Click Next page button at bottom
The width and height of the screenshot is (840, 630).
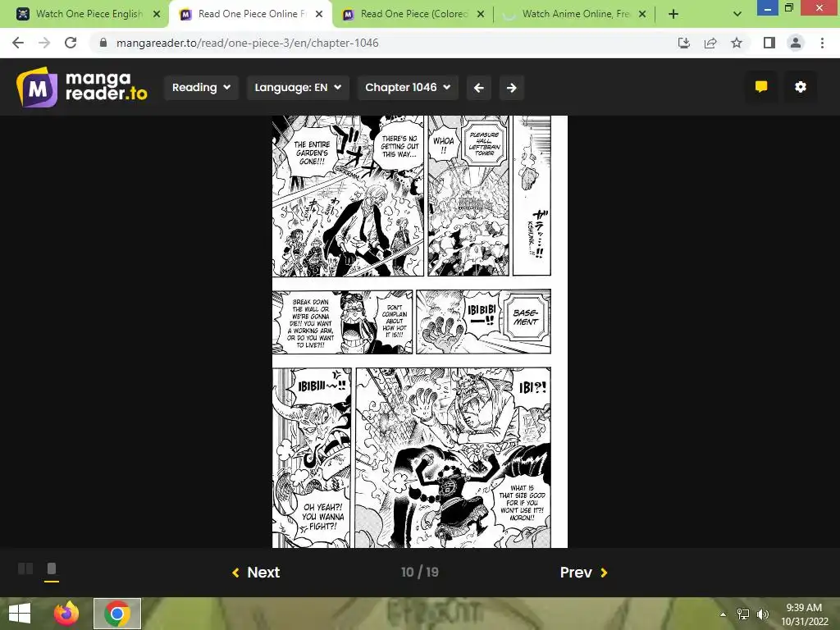[256, 572]
